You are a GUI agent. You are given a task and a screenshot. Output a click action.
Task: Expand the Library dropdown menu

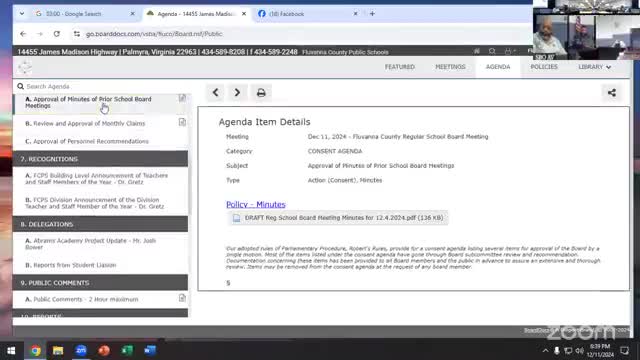click(594, 67)
